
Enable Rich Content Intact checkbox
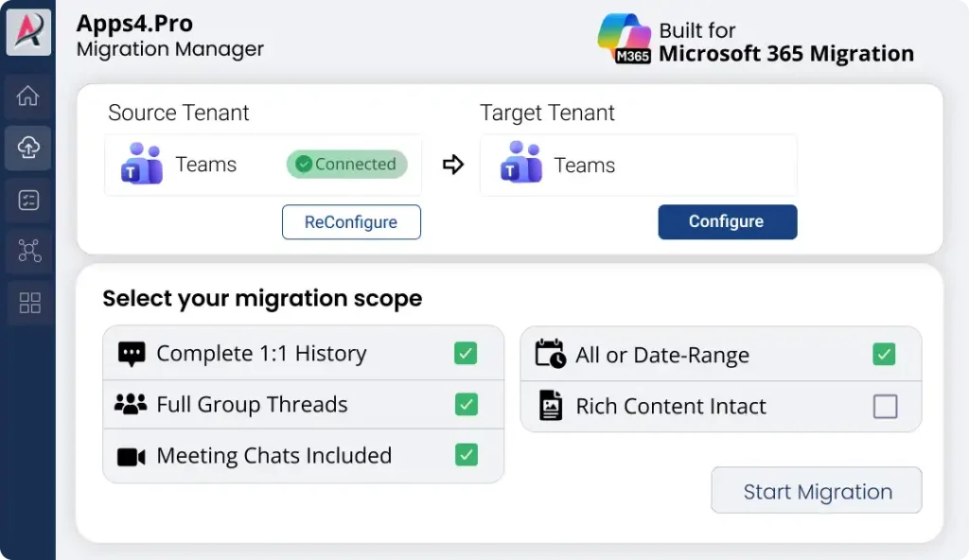pos(885,407)
